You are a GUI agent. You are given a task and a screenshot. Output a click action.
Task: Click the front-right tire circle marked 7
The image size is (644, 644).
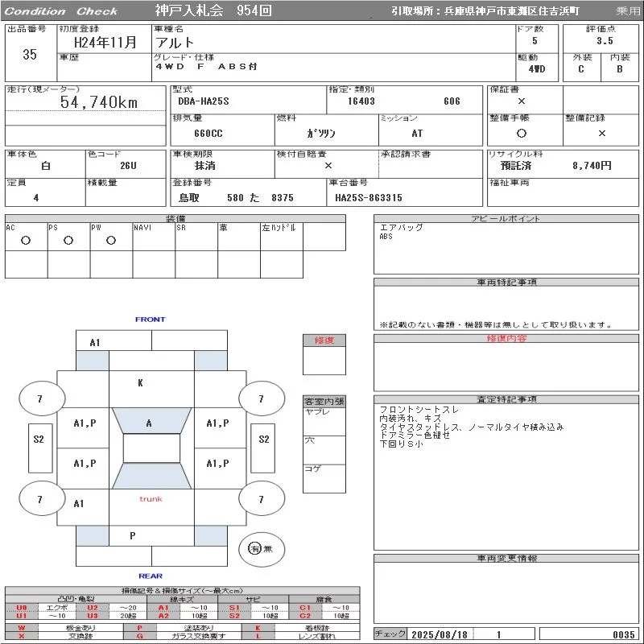[x=262, y=398]
